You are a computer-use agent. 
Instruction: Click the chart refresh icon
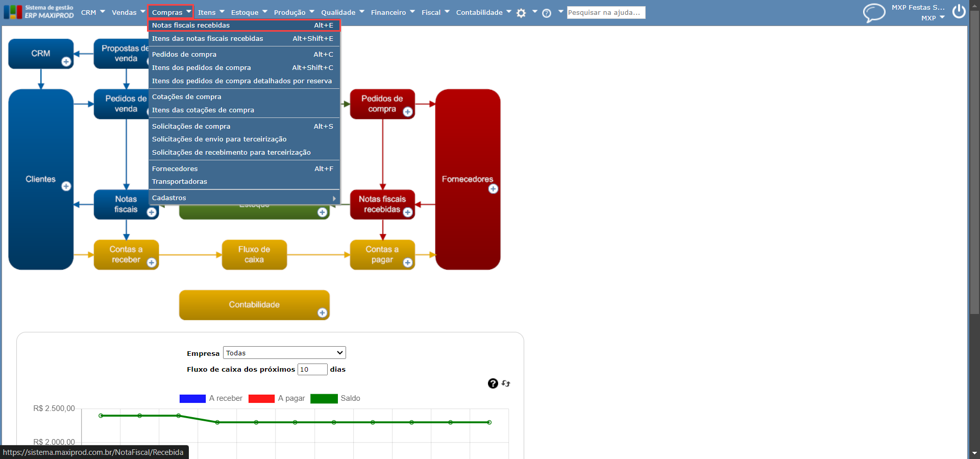click(506, 383)
